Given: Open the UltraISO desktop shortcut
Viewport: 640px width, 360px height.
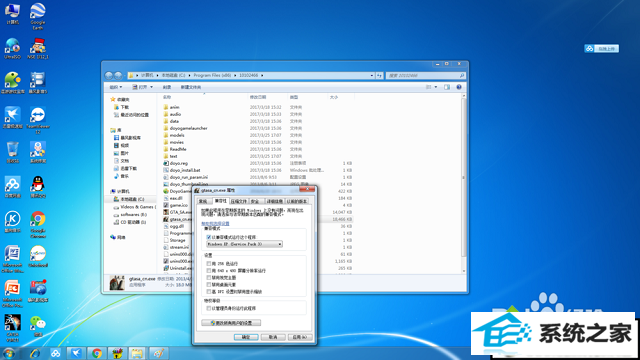Looking at the screenshot, I should (12, 48).
